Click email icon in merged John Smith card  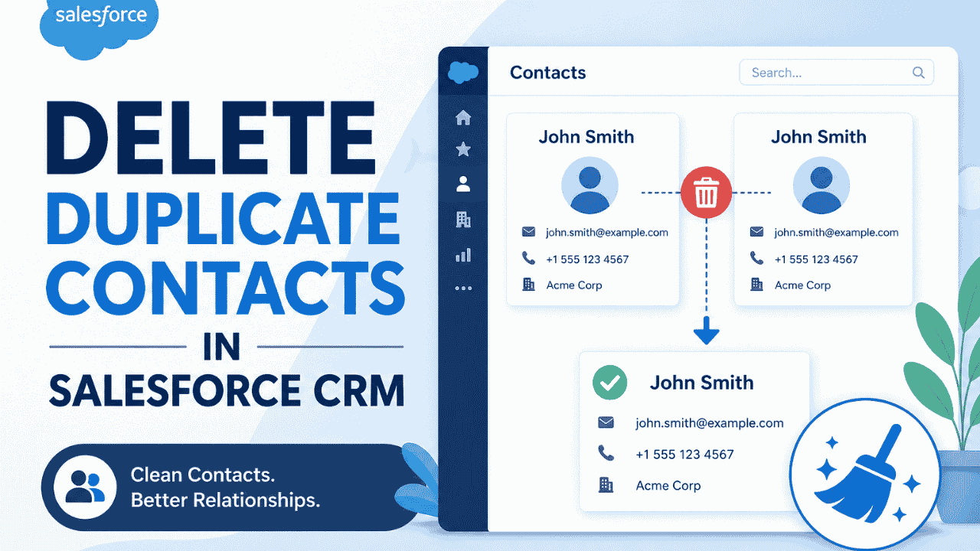(606, 422)
